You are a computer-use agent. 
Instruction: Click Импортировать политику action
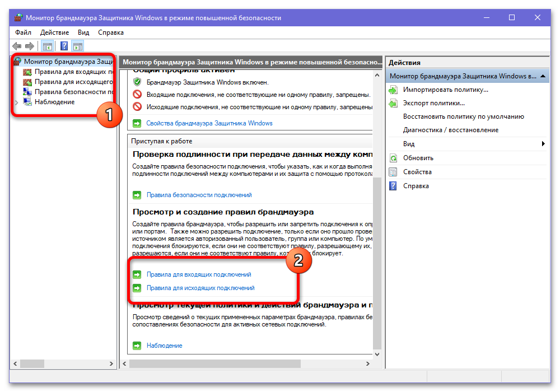tap(445, 90)
